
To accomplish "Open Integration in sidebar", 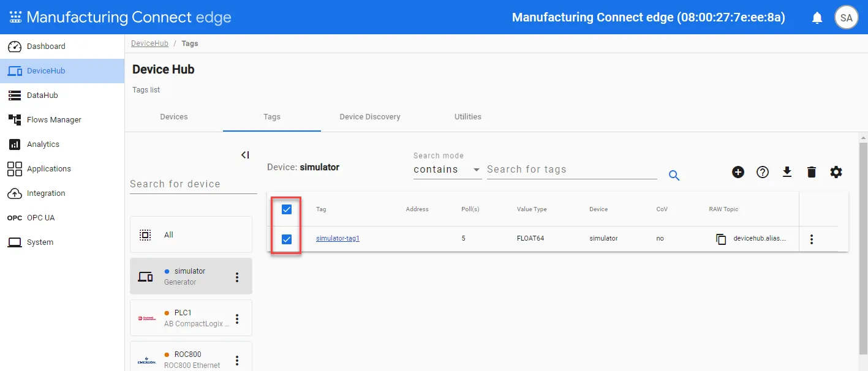I will click(62, 193).
